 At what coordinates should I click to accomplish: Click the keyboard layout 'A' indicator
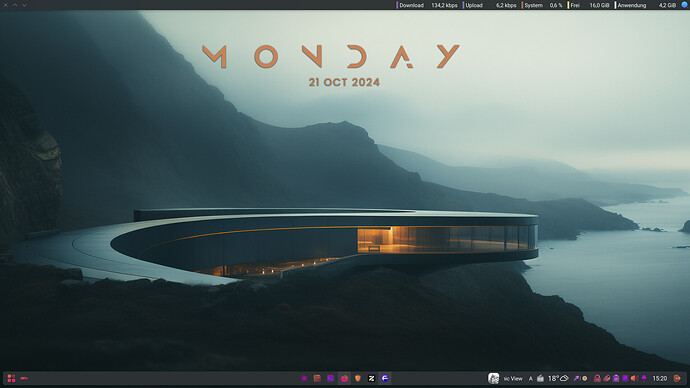pos(531,379)
